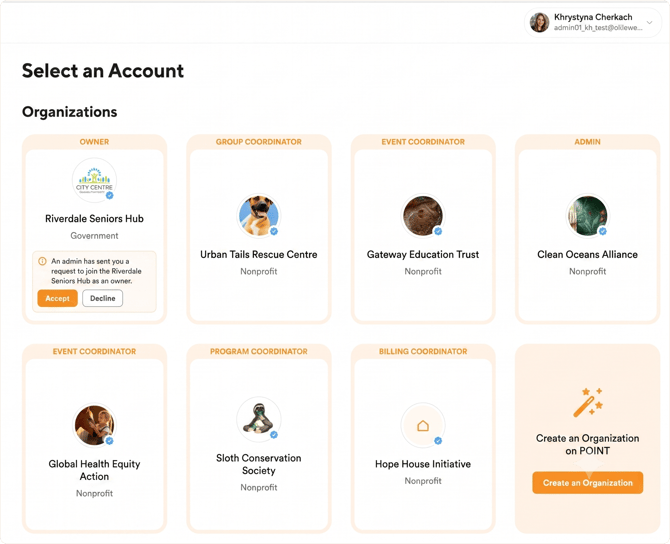Image resolution: width=670 pixels, height=544 pixels.
Task: Select the Gateway Education Trust profile image
Action: pyautogui.click(x=423, y=215)
